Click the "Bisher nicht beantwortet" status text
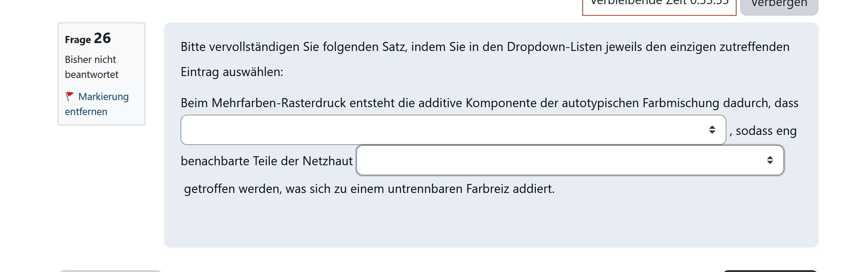Screen dimensions: 868x272 click(x=91, y=67)
